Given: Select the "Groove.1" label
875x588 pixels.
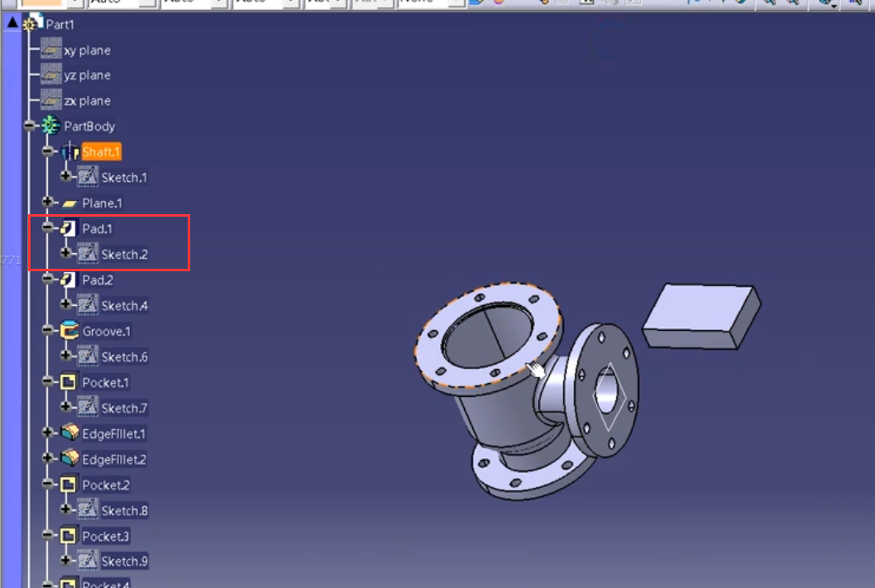Looking at the screenshot, I should click(x=107, y=332).
